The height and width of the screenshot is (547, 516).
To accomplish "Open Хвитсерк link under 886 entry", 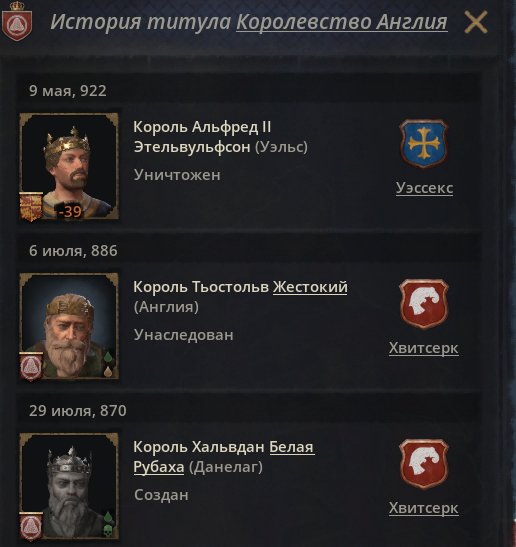I will point(424,348).
